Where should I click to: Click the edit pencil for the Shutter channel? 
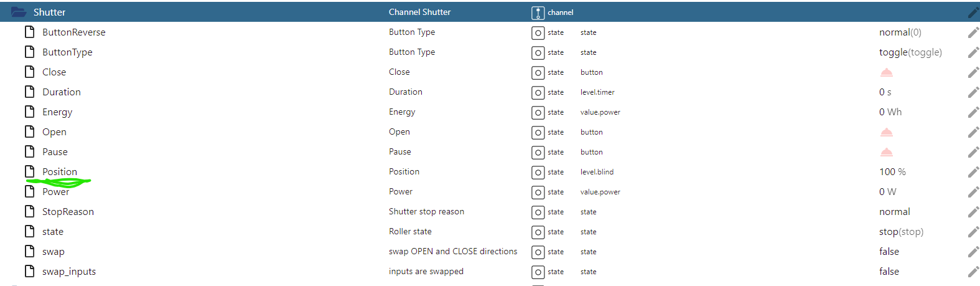click(x=973, y=12)
